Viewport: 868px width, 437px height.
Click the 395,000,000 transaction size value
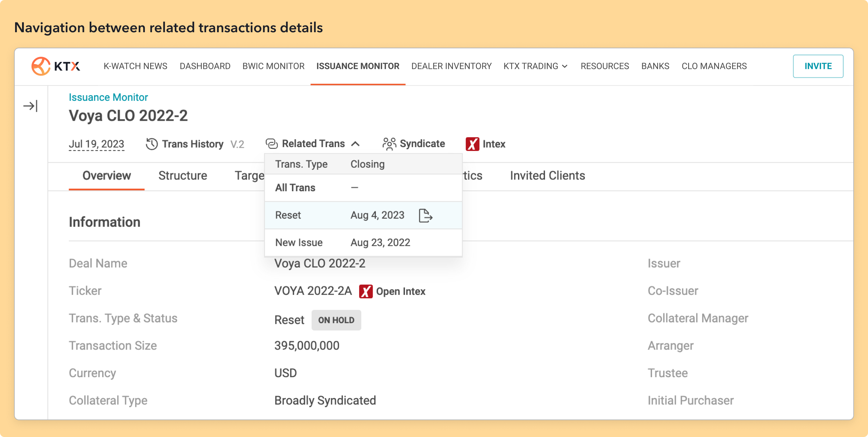(307, 346)
